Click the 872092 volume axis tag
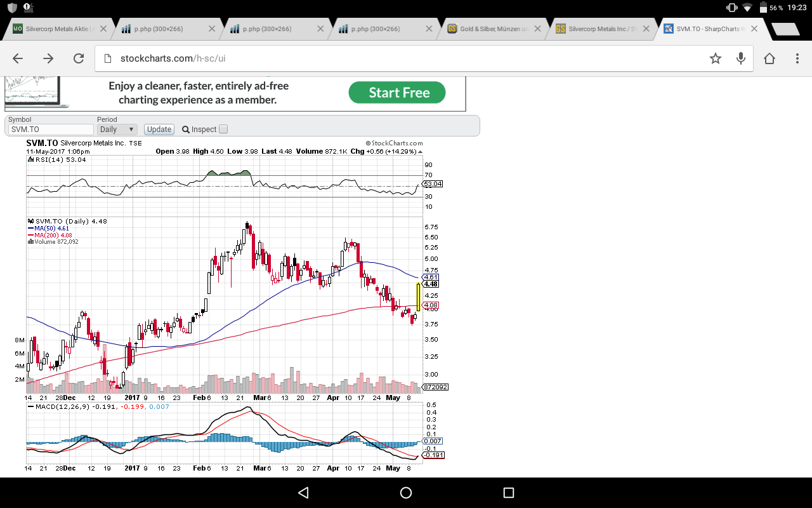Viewport: 812px width, 508px height. coord(436,387)
